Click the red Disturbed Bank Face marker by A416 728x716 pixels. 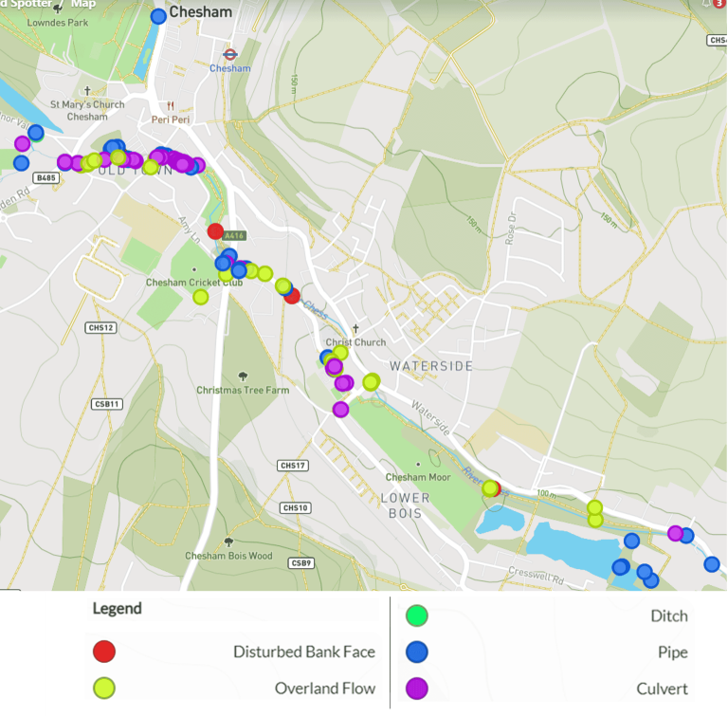coord(215,231)
